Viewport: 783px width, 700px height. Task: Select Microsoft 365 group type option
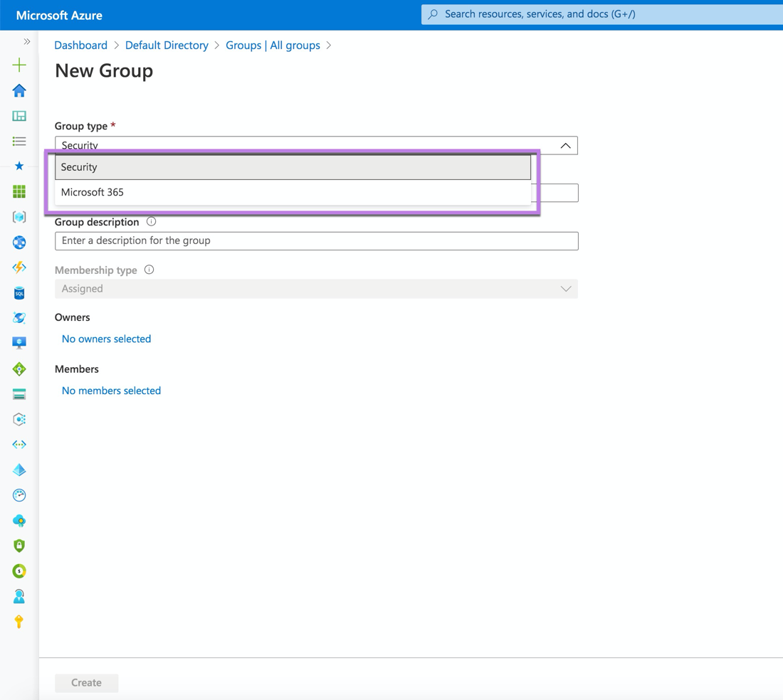coord(293,192)
